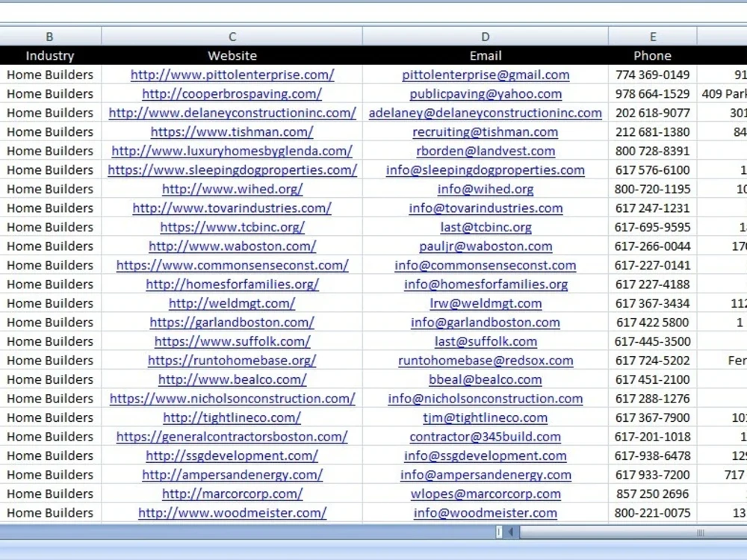Open the waboston.com website link
This screenshot has width=747, height=560.
[232, 246]
